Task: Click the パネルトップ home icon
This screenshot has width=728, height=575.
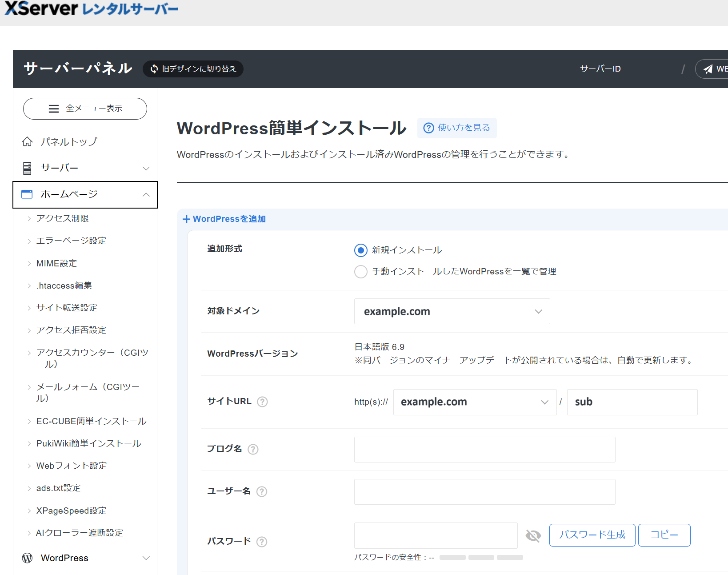Action: [27, 141]
